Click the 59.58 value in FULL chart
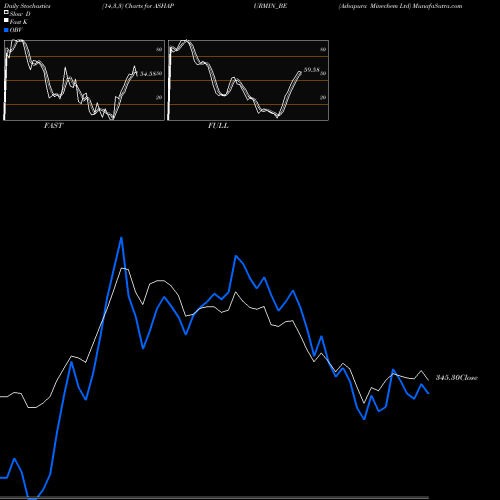 (x=311, y=70)
